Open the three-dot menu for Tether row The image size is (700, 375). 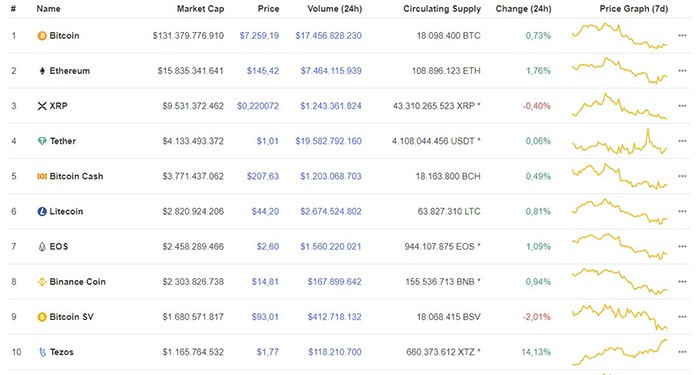(x=682, y=141)
